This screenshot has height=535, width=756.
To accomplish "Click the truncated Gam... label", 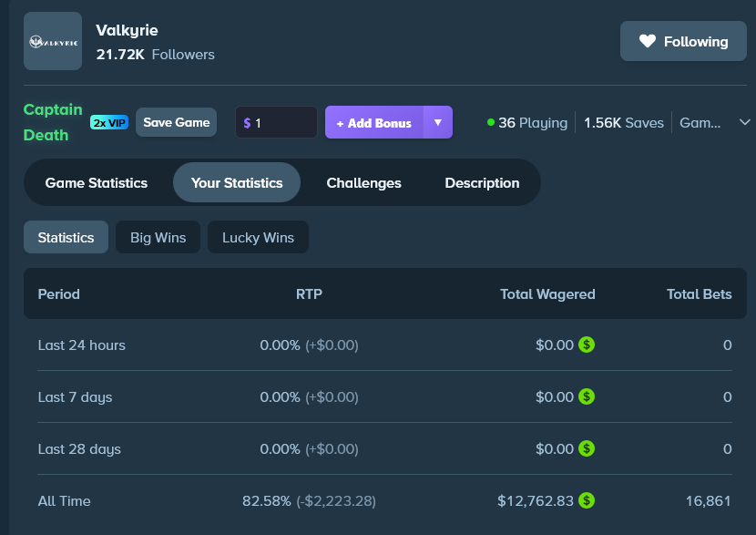I will [700, 123].
